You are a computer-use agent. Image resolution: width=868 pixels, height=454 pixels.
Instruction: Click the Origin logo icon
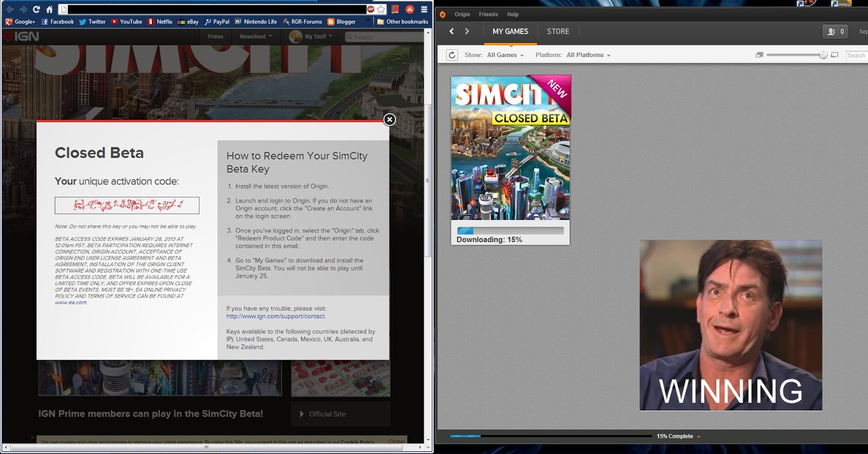443,15
